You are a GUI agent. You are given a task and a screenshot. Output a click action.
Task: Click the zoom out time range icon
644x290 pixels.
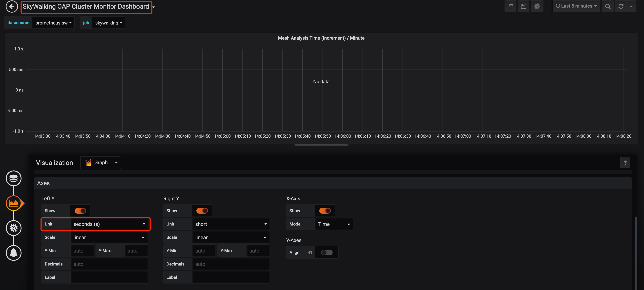tap(608, 6)
